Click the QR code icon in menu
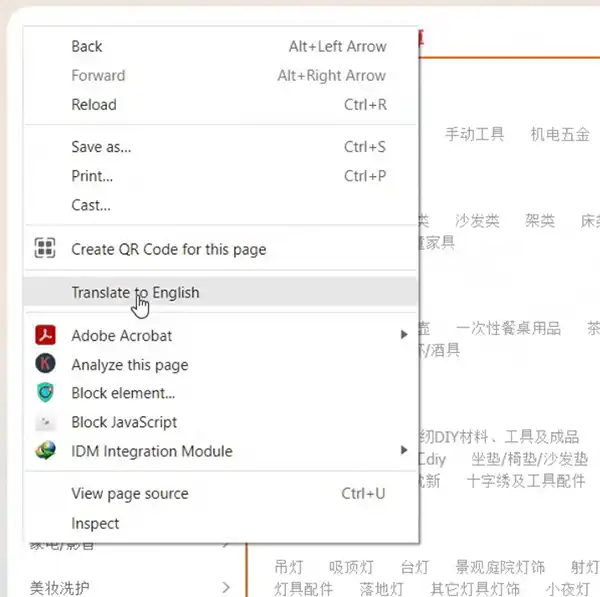The height and width of the screenshot is (597, 600). 45,248
